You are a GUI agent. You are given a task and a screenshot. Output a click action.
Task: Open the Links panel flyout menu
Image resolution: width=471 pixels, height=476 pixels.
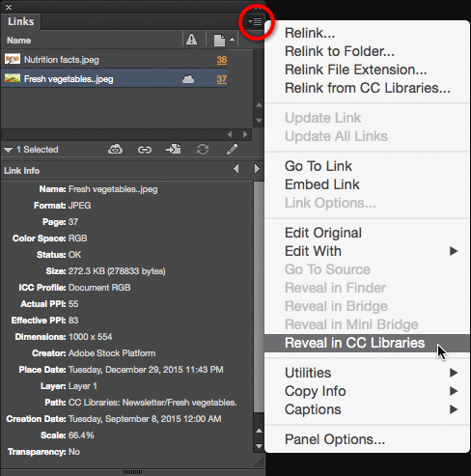point(256,21)
